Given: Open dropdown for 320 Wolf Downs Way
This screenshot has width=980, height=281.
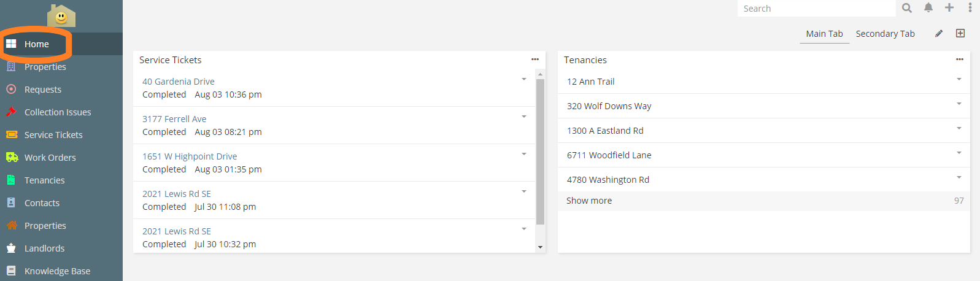Looking at the screenshot, I should (x=959, y=104).
